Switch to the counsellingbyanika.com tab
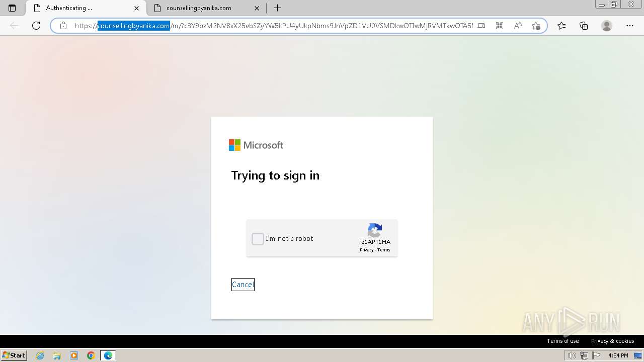The height and width of the screenshot is (362, 644). pos(206,8)
